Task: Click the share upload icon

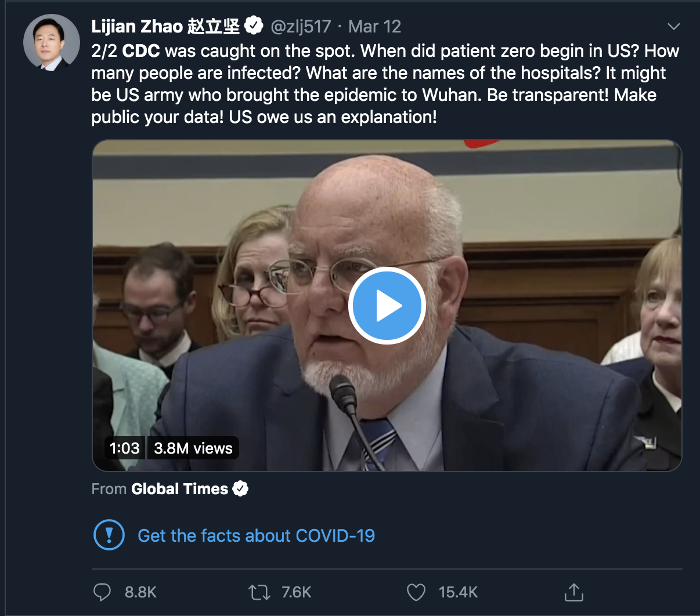Action: [573, 592]
